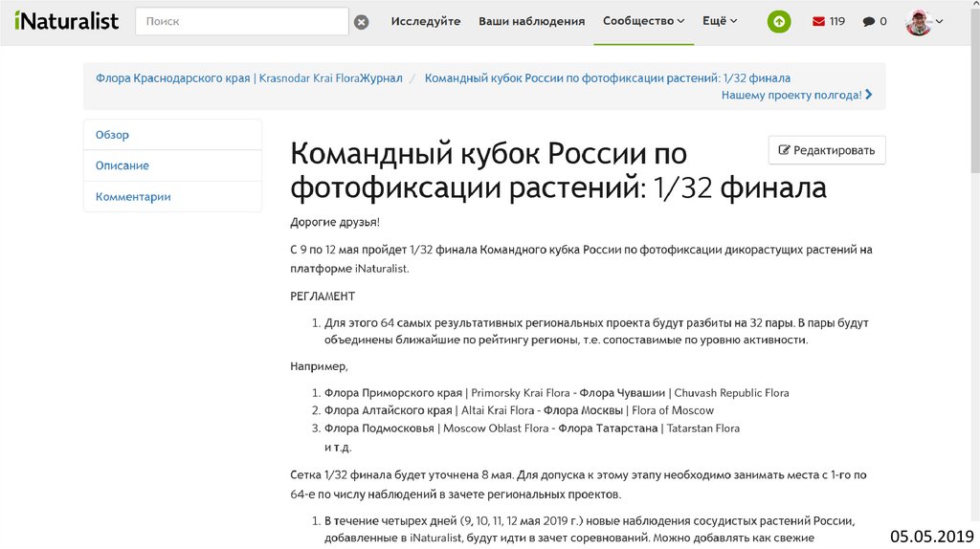Click the iNaturalist logo

point(66,21)
